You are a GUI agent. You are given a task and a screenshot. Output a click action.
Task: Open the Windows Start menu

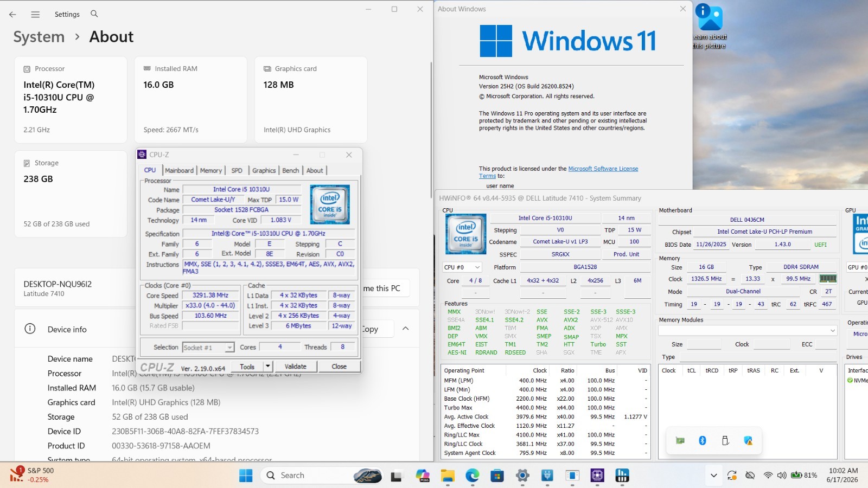point(246,476)
